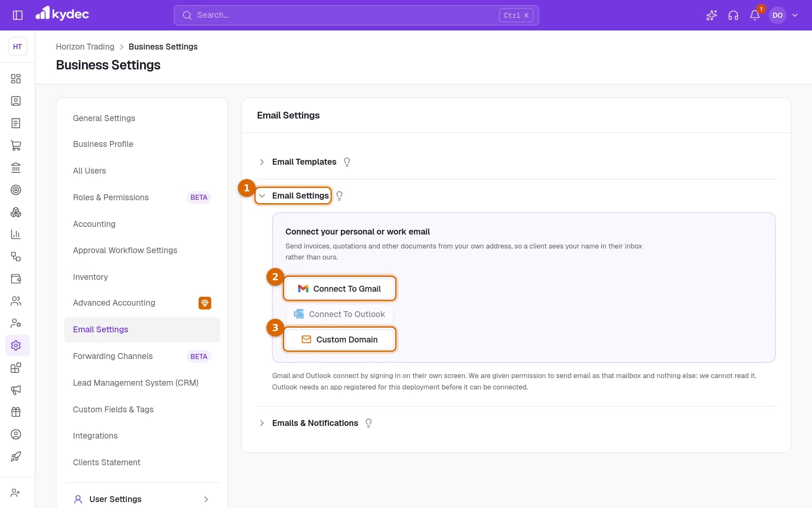Open the profile circle icon in the sidebar
This screenshot has width=812, height=508.
pos(16,434)
